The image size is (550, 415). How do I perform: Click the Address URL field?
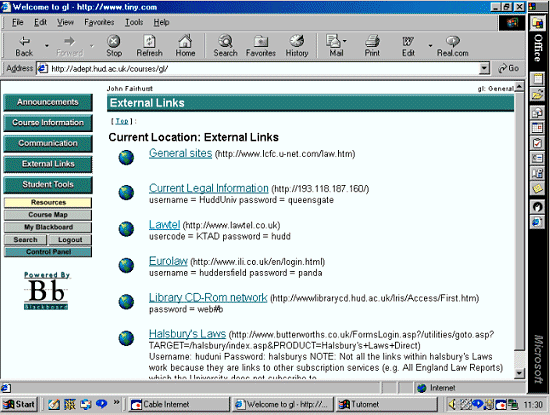pos(263,68)
